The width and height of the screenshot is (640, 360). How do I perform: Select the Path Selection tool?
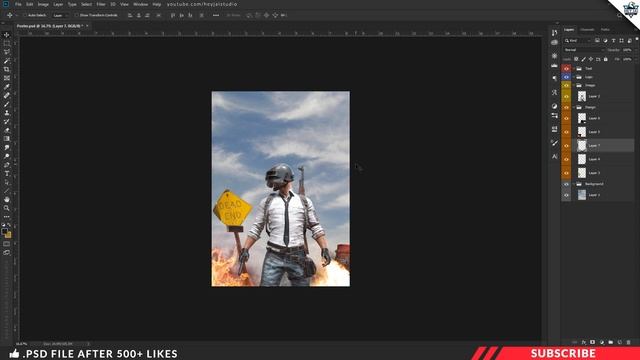7,182
